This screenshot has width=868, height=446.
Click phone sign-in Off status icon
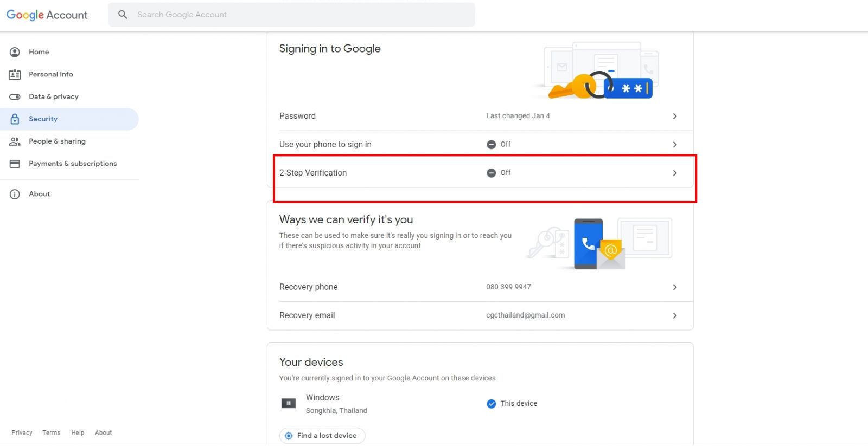click(x=491, y=145)
